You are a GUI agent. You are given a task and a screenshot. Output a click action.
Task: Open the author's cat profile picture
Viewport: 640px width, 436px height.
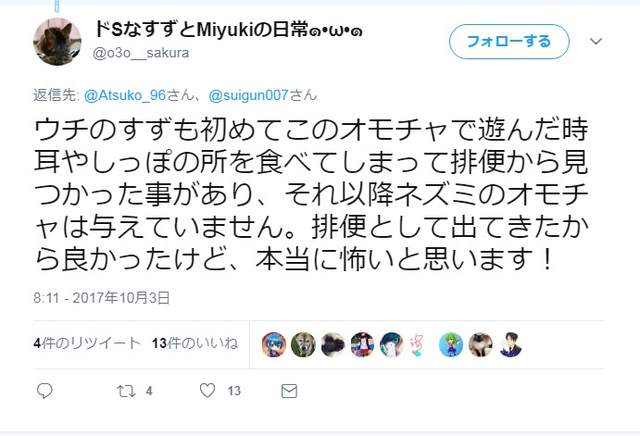coord(57,41)
